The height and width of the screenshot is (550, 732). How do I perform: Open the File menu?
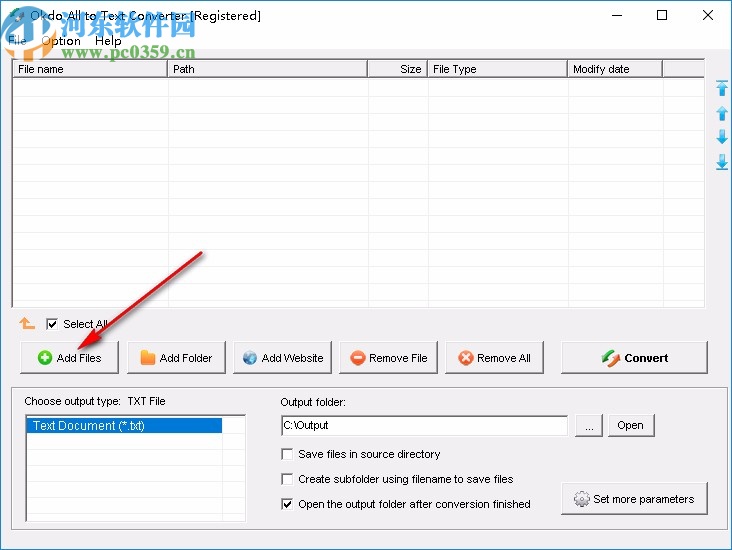pos(17,41)
